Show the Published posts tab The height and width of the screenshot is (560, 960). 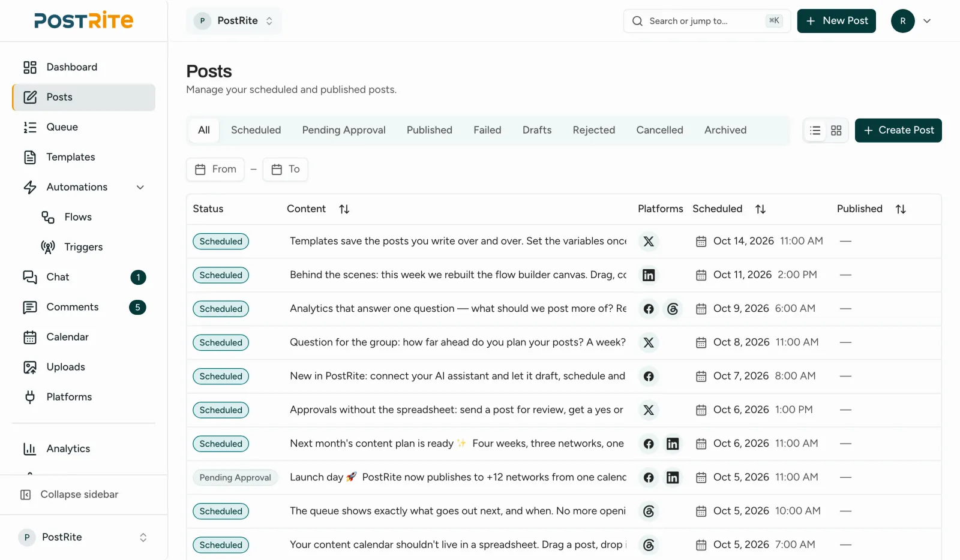click(x=430, y=130)
